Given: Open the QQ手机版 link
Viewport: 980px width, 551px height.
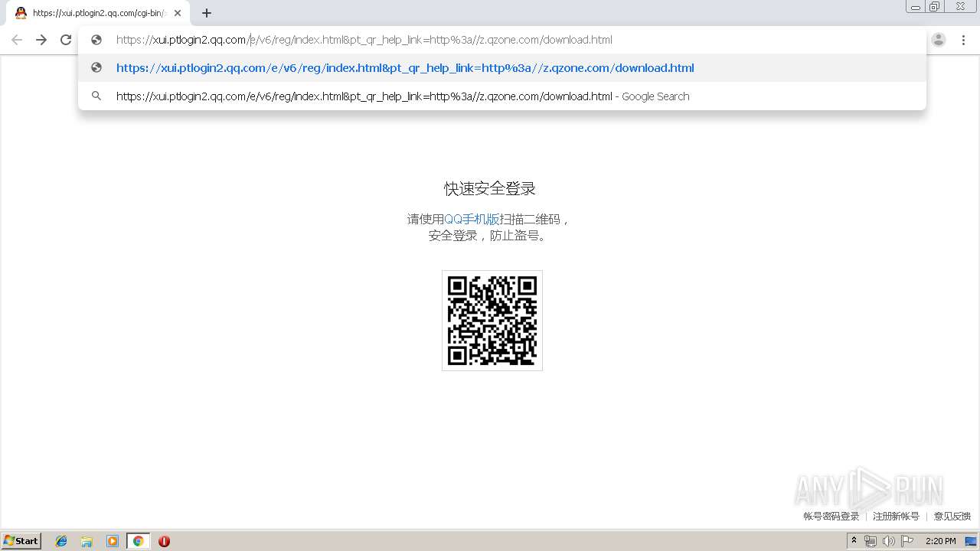Looking at the screenshot, I should 472,219.
